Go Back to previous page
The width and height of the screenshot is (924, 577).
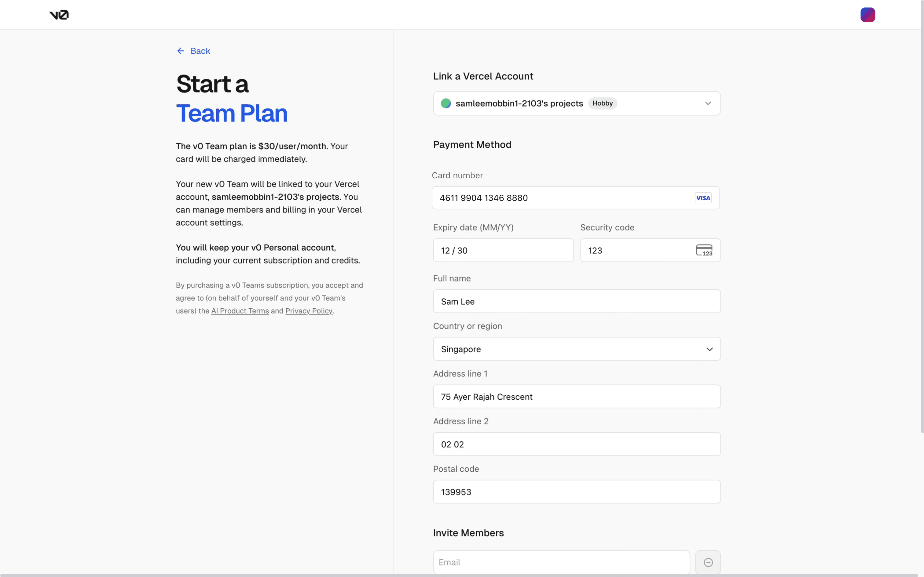(200, 51)
